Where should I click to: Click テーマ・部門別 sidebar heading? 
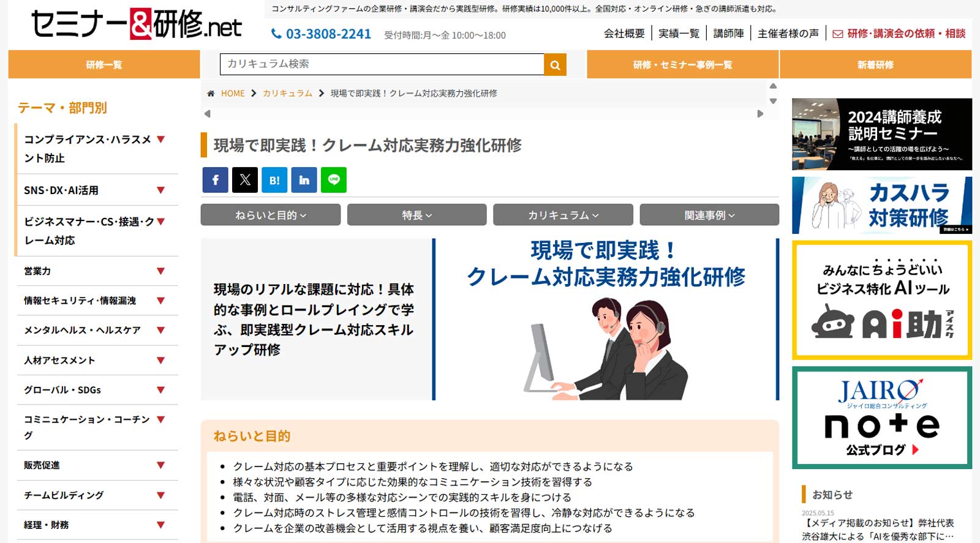(62, 108)
